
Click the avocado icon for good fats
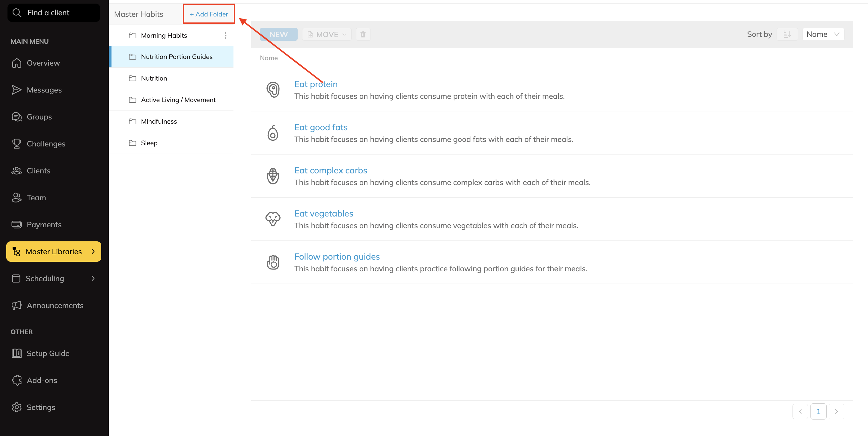coord(272,133)
